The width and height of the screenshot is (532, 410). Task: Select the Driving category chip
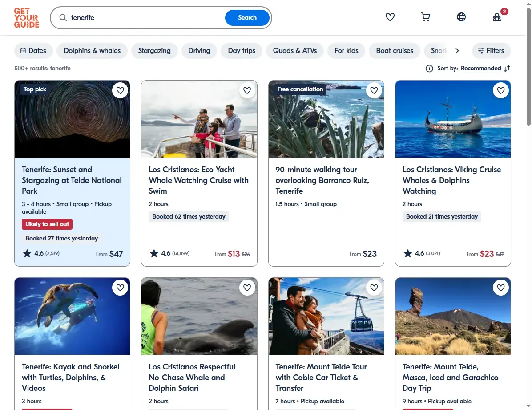tap(199, 51)
